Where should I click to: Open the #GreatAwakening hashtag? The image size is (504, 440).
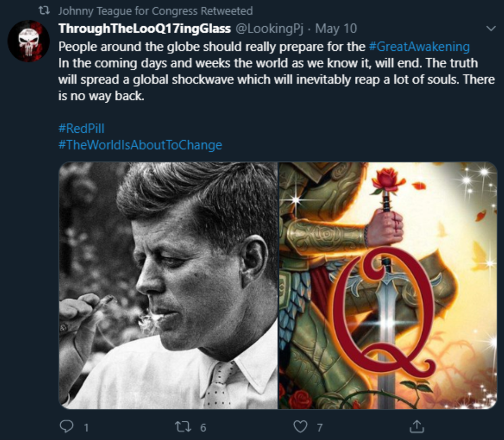pos(419,47)
